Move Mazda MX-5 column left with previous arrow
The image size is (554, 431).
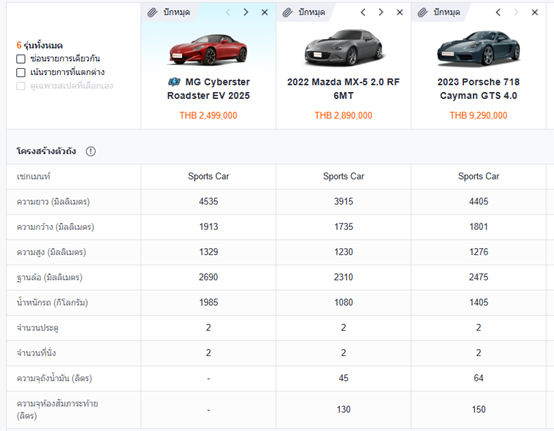(363, 12)
